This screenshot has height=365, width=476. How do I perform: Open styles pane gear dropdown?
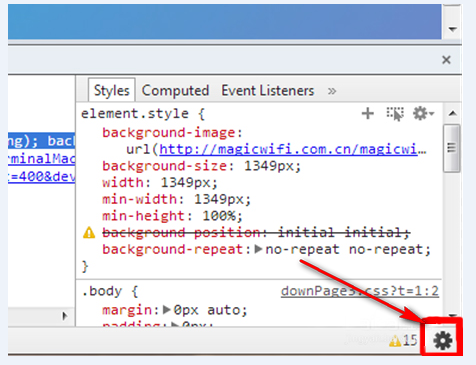point(423,113)
